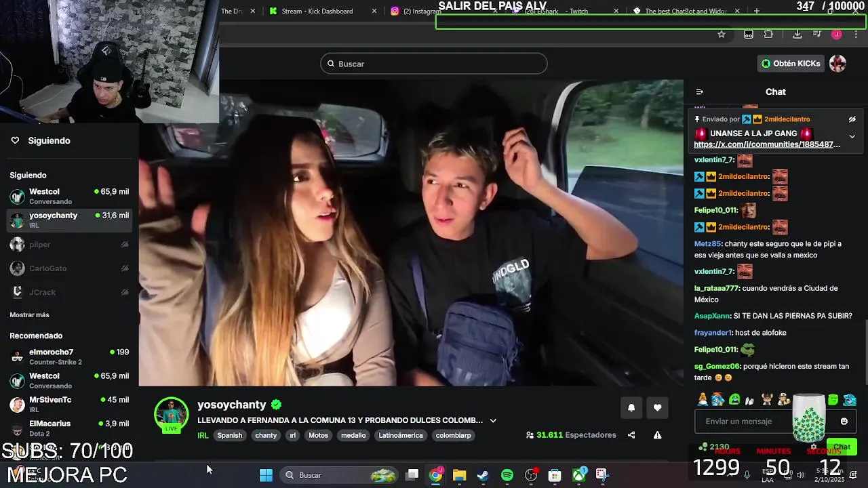Select the medallo tag
The height and width of the screenshot is (488, 868).
(x=353, y=435)
